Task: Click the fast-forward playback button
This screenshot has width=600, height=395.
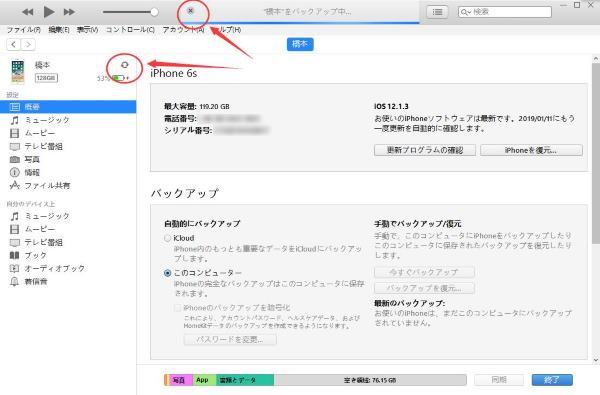Action: [x=69, y=12]
